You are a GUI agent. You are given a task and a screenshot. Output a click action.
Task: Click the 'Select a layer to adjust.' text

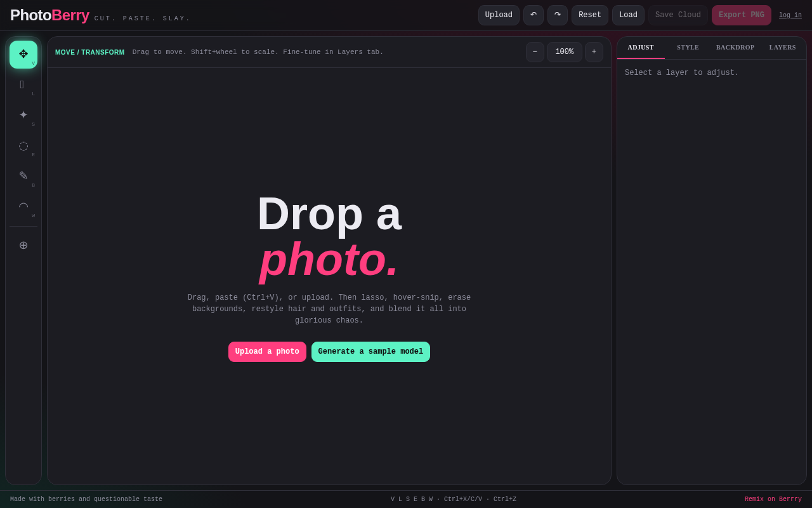tap(682, 73)
